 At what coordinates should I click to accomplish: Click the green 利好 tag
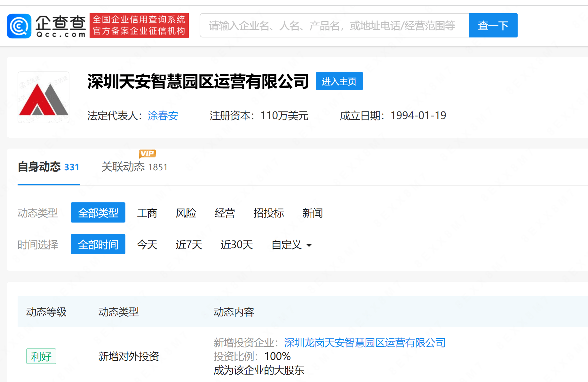tap(41, 356)
